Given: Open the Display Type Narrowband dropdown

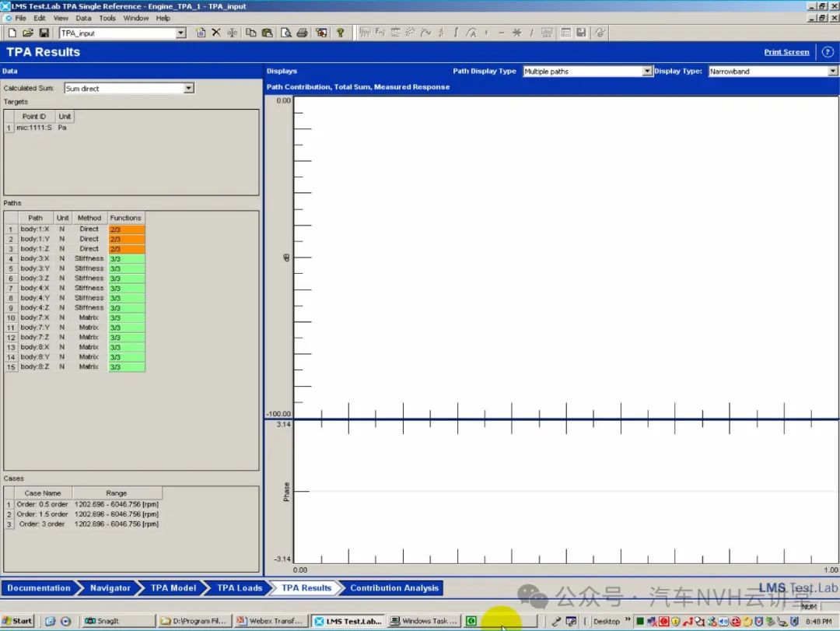Looking at the screenshot, I should [832, 72].
